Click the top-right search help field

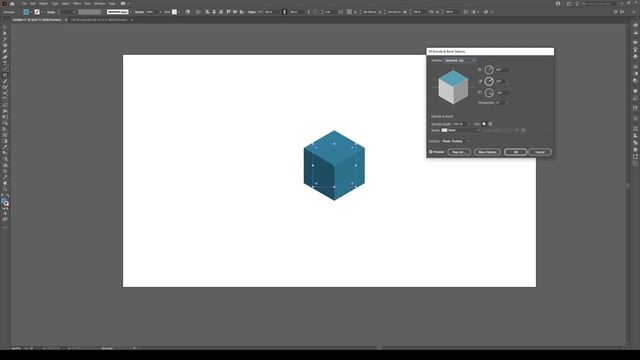point(599,4)
